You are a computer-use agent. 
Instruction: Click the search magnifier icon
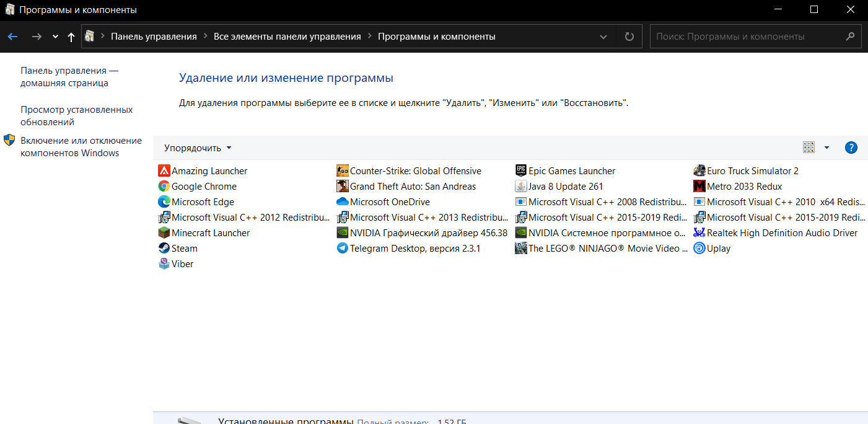(850, 37)
